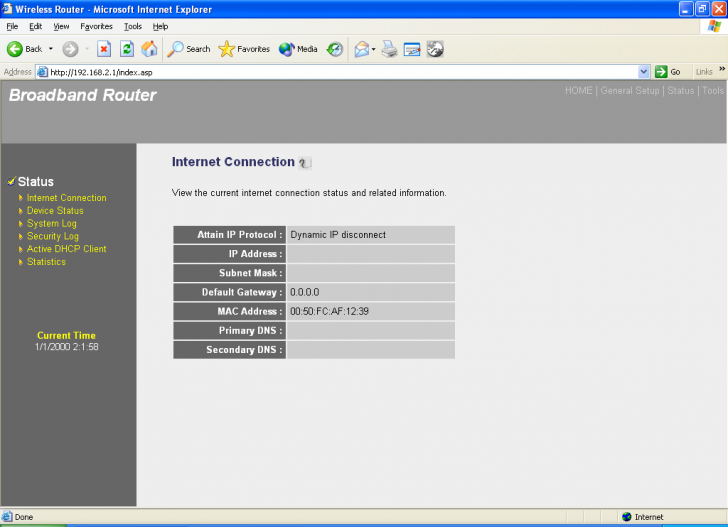This screenshot has height=527, width=728.
Task: Click the Subnet Mask label
Action: pyautogui.click(x=251, y=273)
